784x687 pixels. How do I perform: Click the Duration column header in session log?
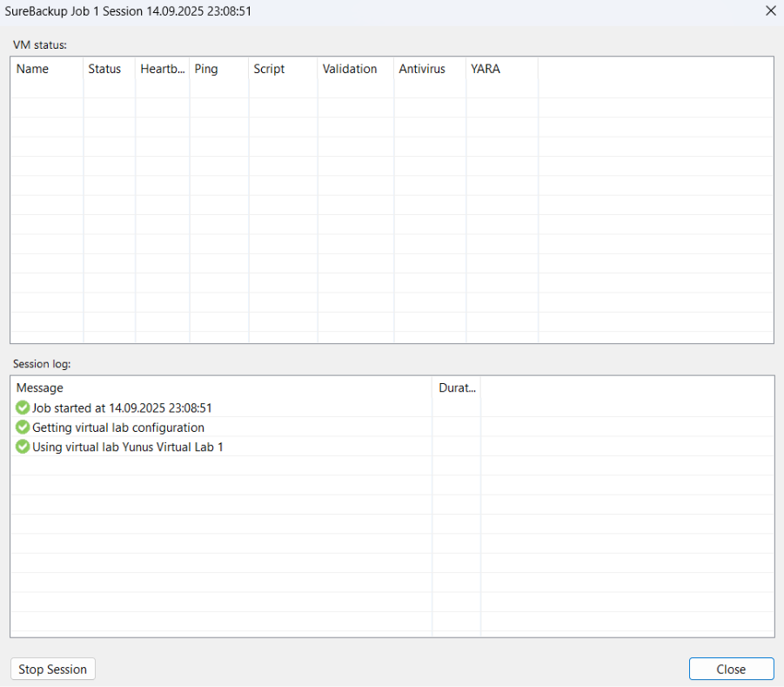point(457,387)
